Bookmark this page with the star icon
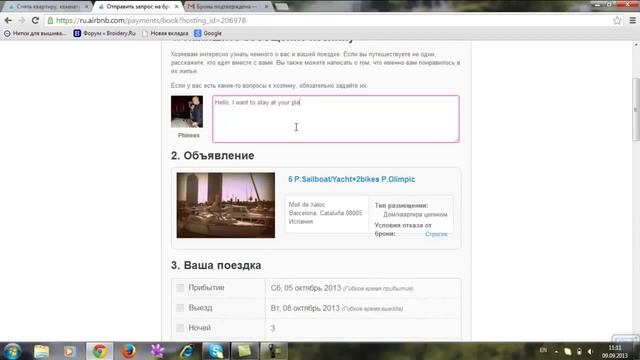 click(617, 20)
